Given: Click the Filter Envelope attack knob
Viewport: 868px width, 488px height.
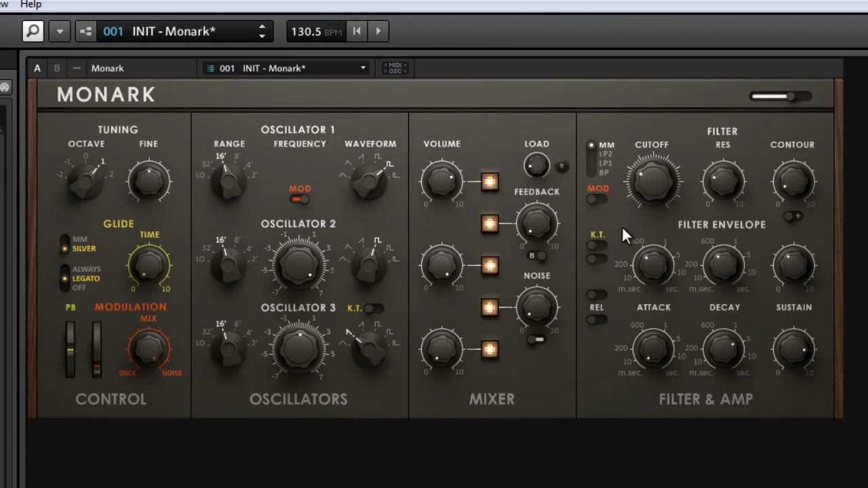Looking at the screenshot, I should pyautogui.click(x=652, y=264).
